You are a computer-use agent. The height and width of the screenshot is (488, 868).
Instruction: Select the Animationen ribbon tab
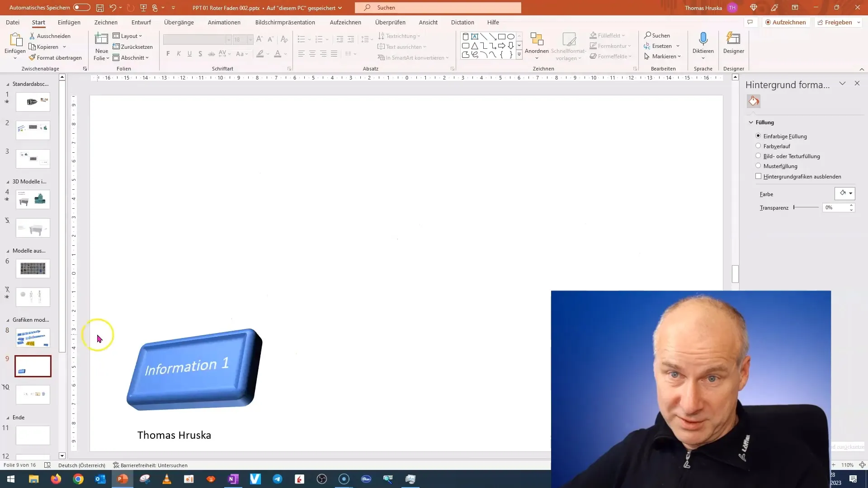pos(225,22)
